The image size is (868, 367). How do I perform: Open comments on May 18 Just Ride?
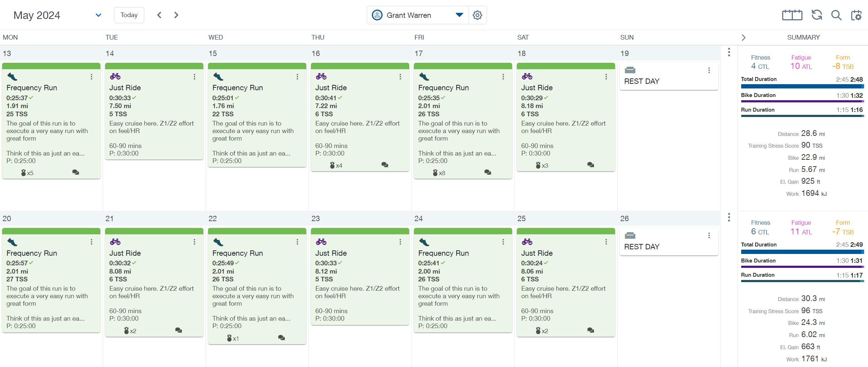pyautogui.click(x=591, y=165)
